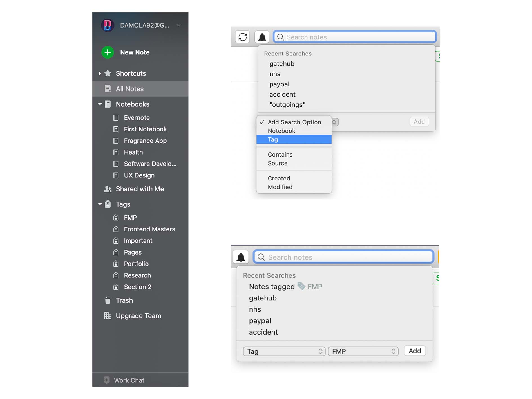Click the Software Development notebook icon
Viewport: 532px width, 399px height.
(x=116, y=164)
